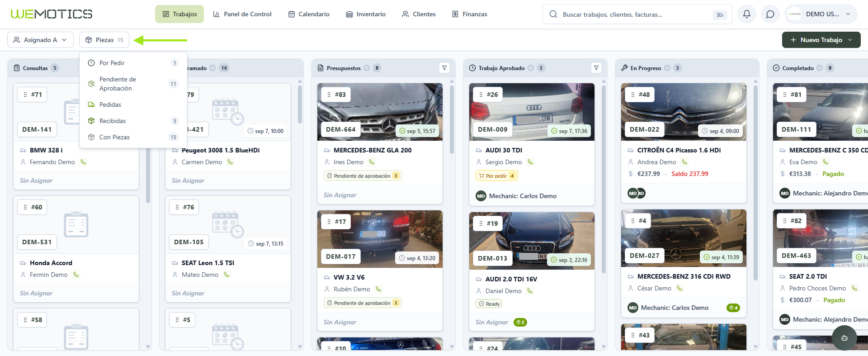
Task: Open the DEM-664 Mercedes photo thumbnail
Action: pyautogui.click(x=380, y=112)
